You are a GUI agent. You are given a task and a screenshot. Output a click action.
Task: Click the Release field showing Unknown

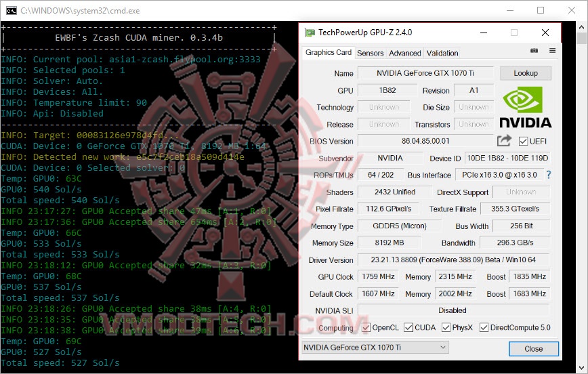(384, 124)
